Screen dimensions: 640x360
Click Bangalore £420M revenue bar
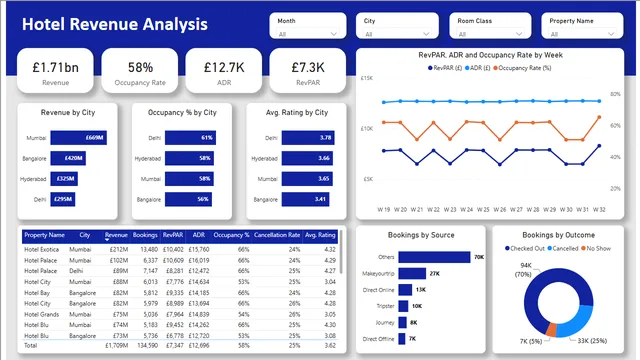coord(68,158)
